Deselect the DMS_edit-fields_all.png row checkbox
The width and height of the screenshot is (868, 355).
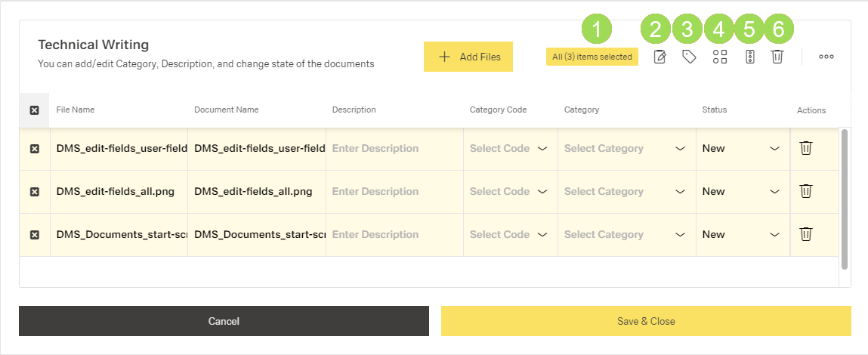(x=34, y=192)
